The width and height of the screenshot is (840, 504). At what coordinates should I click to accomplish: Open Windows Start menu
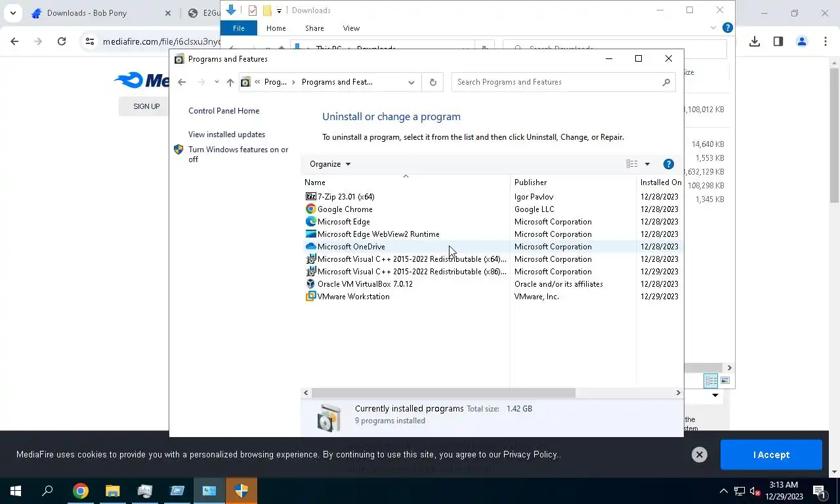(16, 491)
